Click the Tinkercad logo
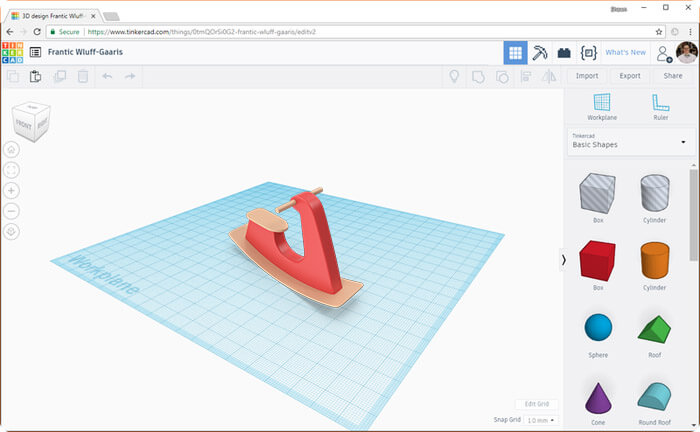700x432 pixels. [12, 53]
